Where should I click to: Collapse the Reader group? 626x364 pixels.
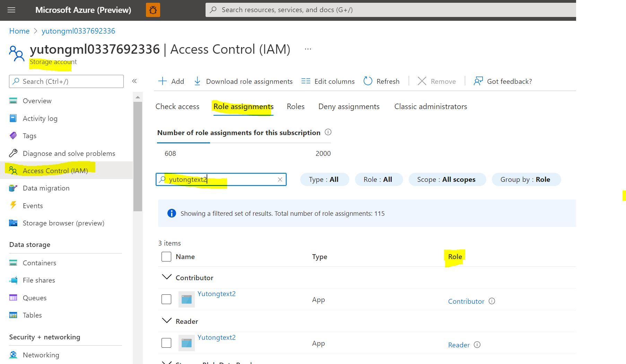point(167,321)
